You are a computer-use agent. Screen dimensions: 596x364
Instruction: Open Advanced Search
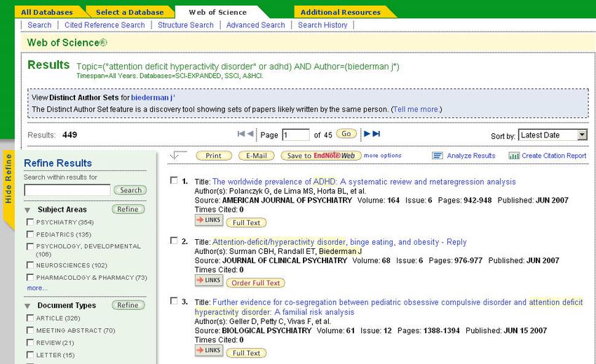(x=255, y=25)
